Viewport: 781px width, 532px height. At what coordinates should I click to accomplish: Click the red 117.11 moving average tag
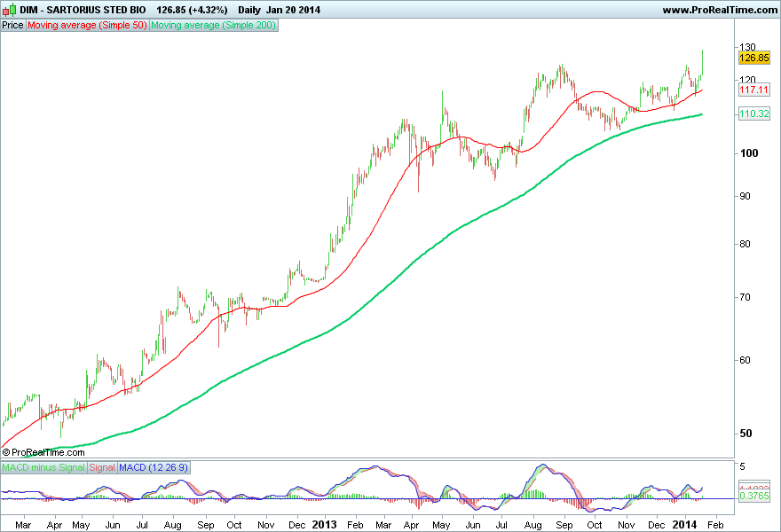pyautogui.click(x=754, y=90)
